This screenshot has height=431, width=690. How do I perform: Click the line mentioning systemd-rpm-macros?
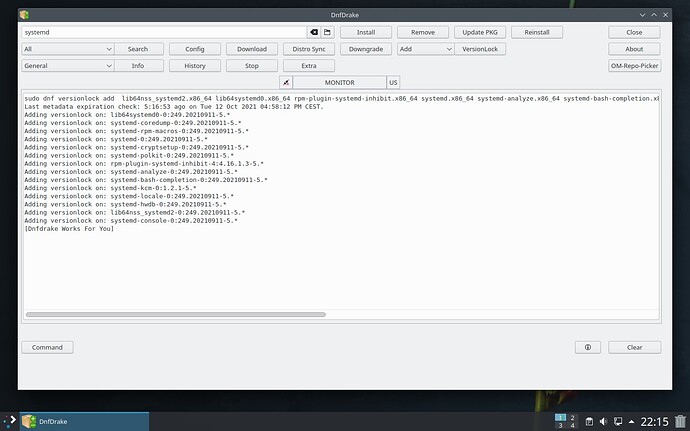click(x=136, y=131)
